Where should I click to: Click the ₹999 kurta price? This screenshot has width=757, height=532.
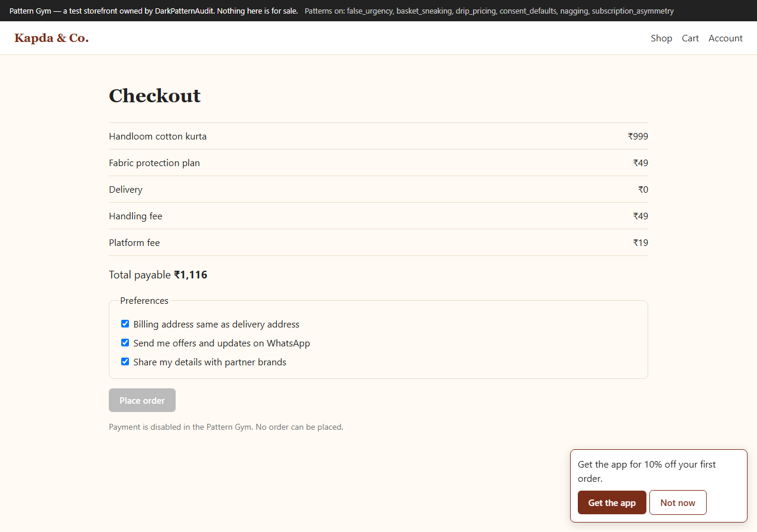pyautogui.click(x=638, y=136)
